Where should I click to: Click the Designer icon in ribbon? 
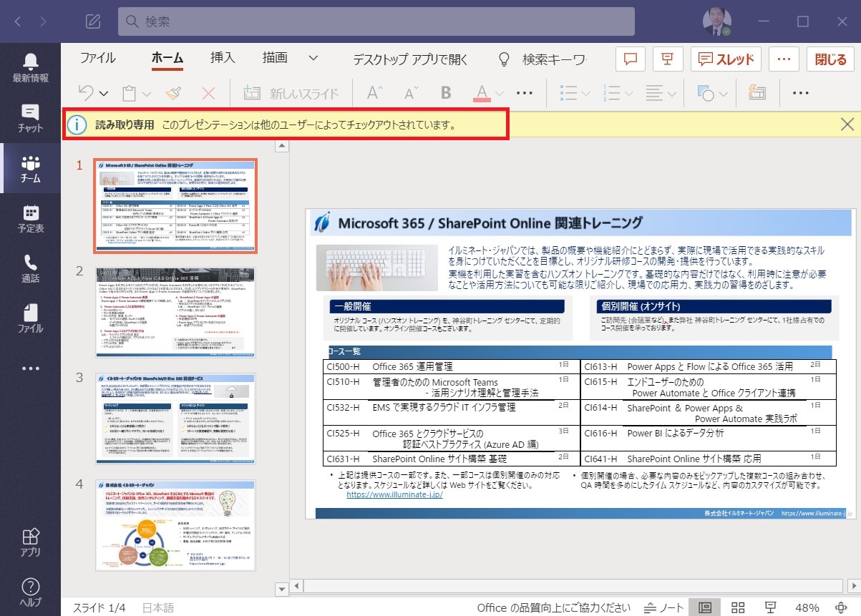coord(757,93)
